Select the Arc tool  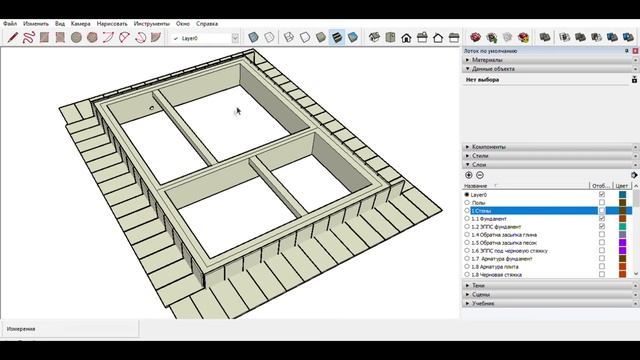[x=108, y=38]
